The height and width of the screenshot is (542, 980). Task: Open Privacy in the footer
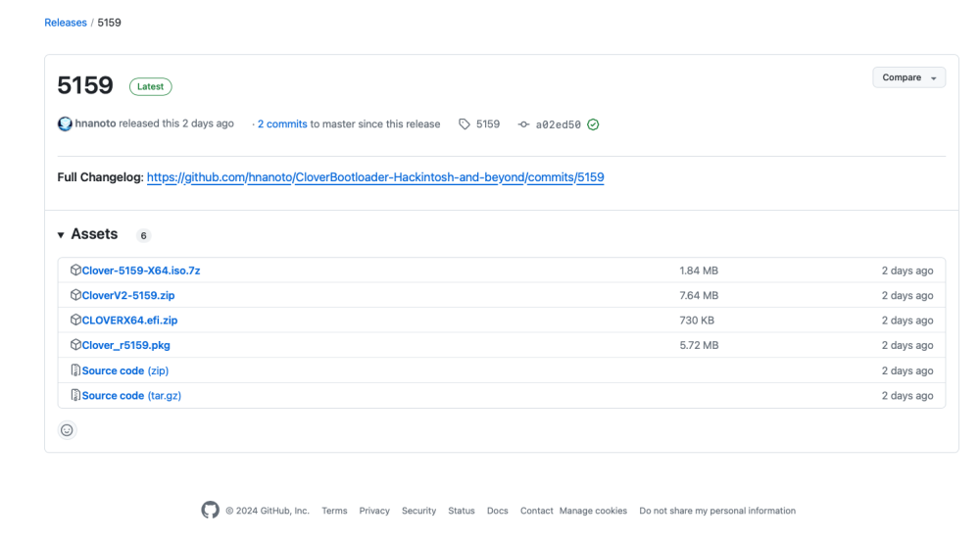click(x=374, y=511)
